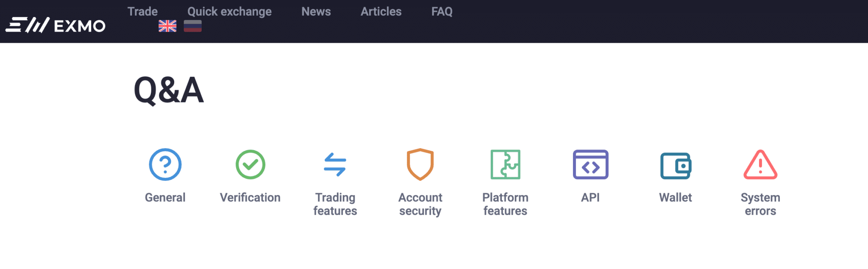Switch language using the UK flag
The image size is (868, 269).
(167, 26)
